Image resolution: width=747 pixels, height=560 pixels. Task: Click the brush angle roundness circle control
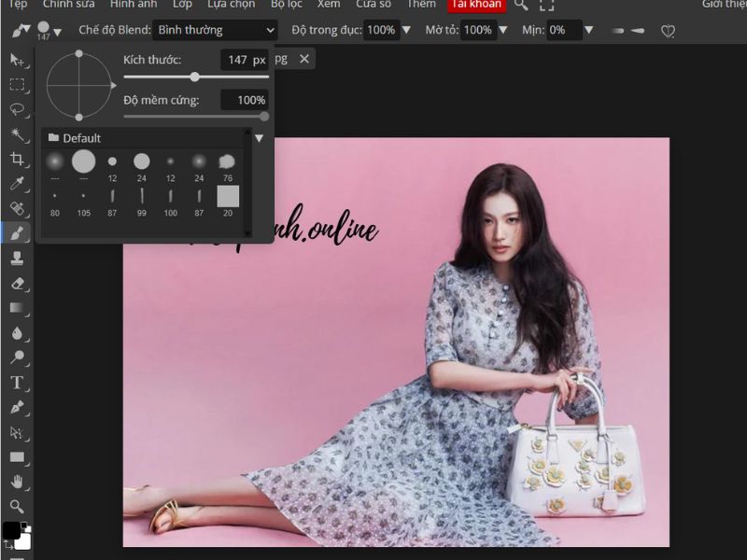tap(79, 86)
